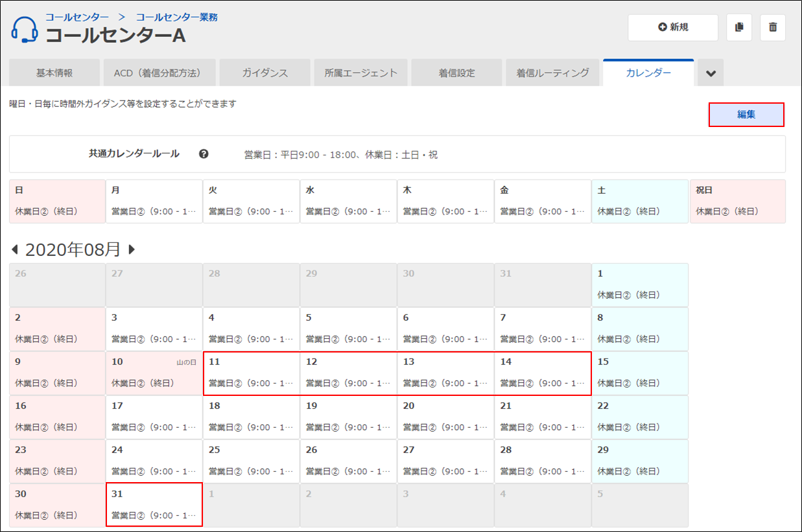802x532 pixels.
Task: Open the 基本情報 tab
Action: (x=54, y=73)
